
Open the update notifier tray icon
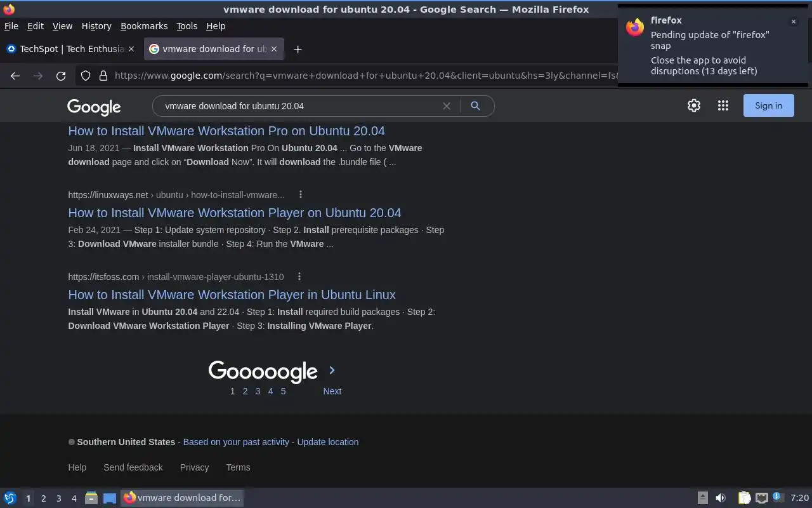pos(777,497)
